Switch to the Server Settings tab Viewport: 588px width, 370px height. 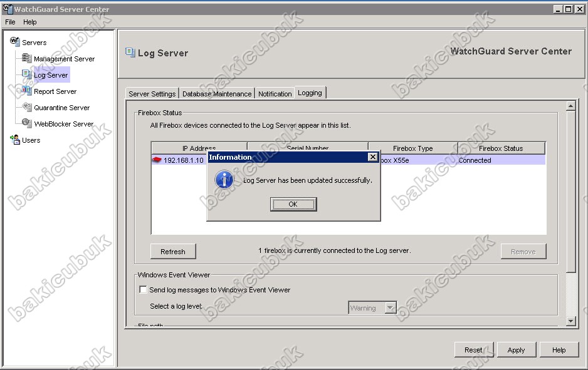coord(152,94)
